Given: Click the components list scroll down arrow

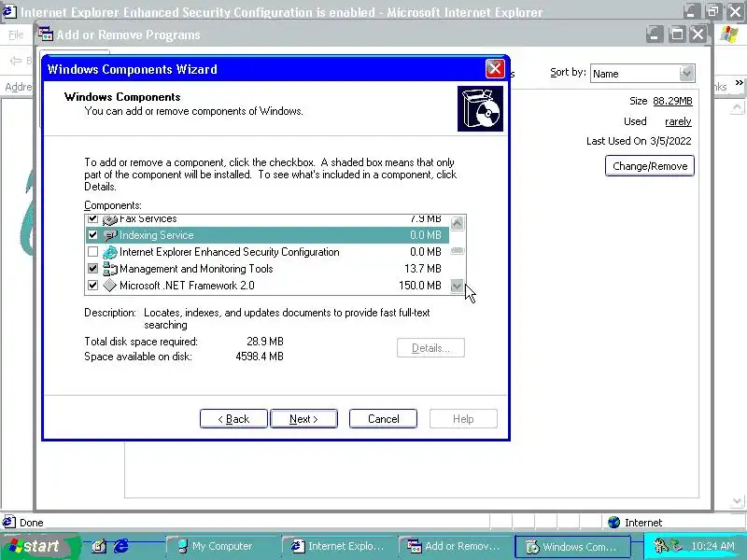Looking at the screenshot, I should coord(457,286).
